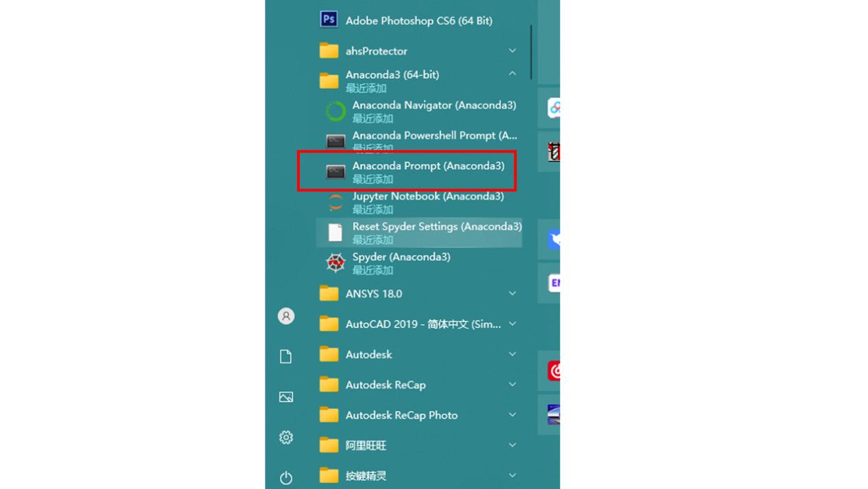Viewport: 868px width, 489px height.
Task: Open Anaconda Powershell Prompt terminal icon
Action: [335, 141]
